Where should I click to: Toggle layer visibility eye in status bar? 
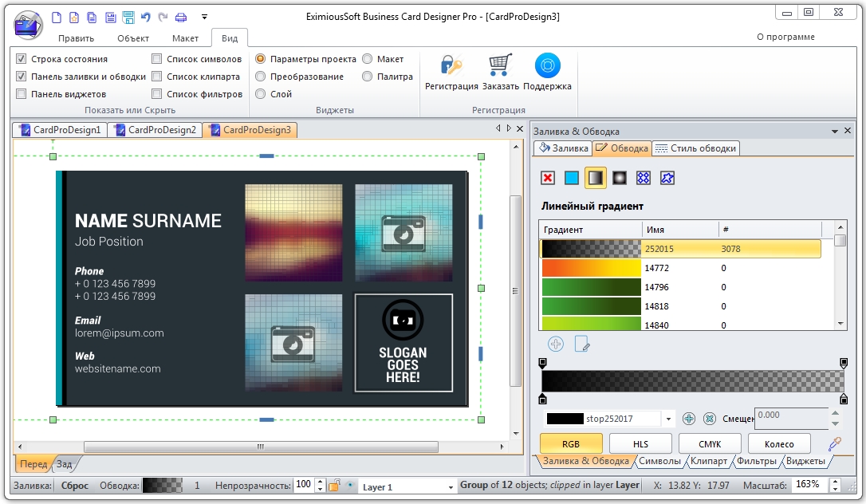pos(349,485)
